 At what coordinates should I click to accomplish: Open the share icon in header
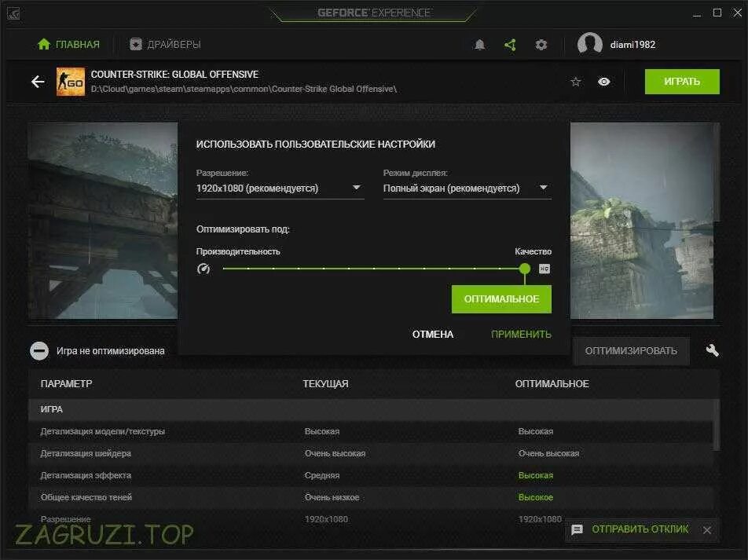point(510,45)
